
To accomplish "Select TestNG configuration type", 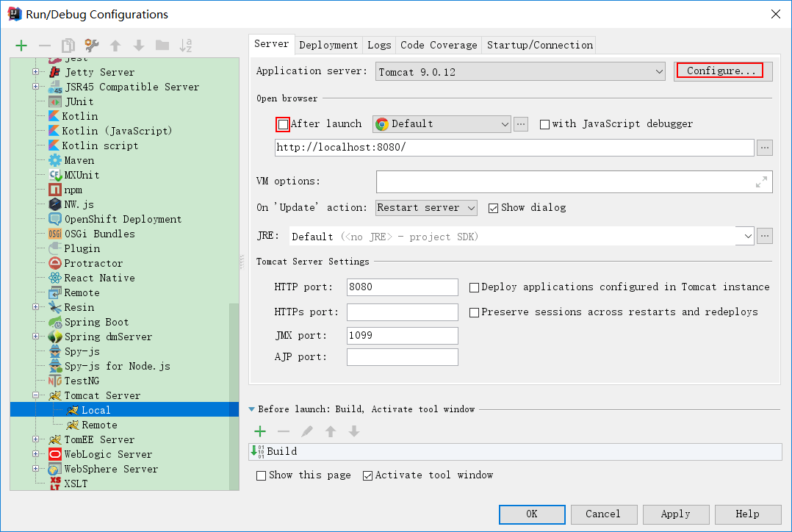I will (73, 381).
